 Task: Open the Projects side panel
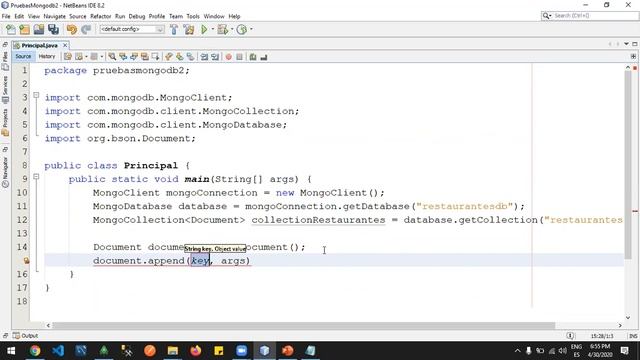(5, 122)
